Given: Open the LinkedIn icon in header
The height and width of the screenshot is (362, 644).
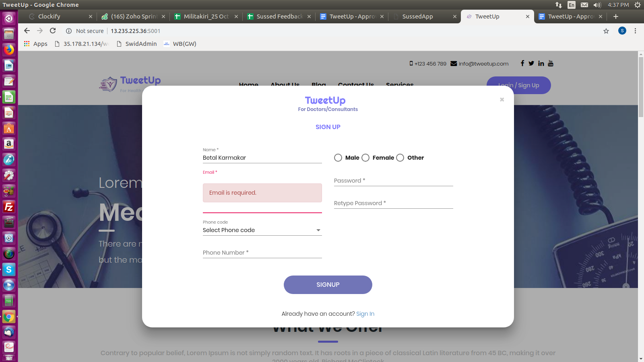Looking at the screenshot, I should 541,63.
